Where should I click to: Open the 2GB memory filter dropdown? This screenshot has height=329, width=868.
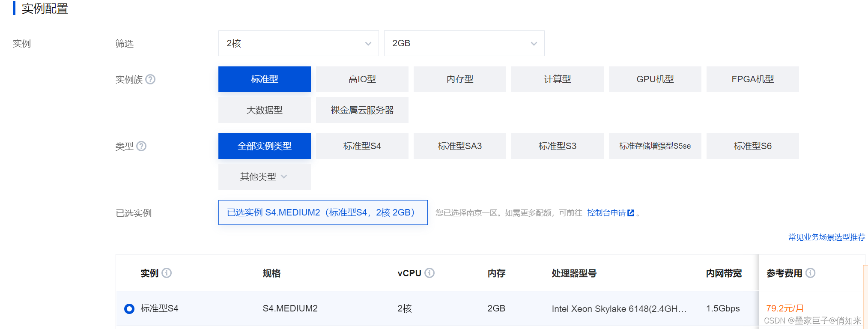click(464, 43)
